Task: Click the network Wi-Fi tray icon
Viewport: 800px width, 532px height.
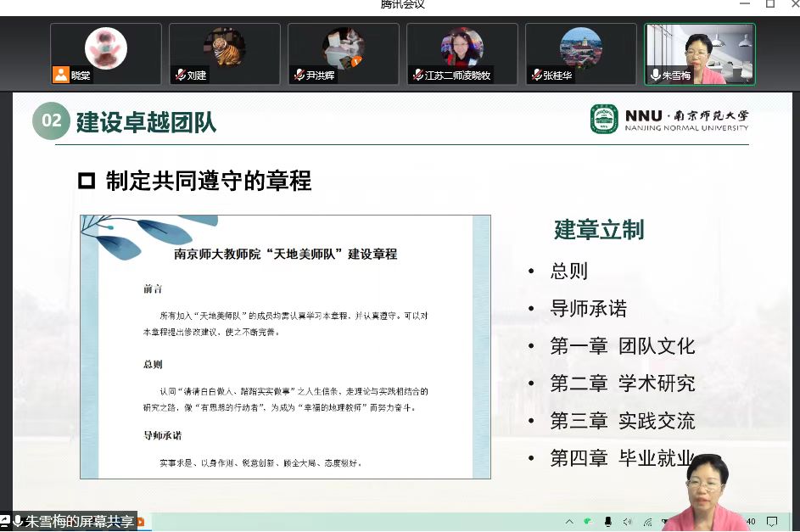Action: click(647, 521)
